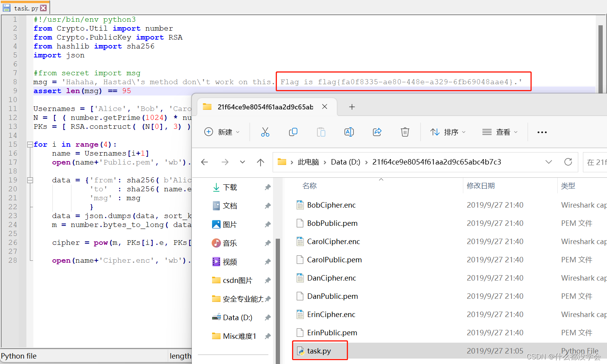Click 此电脑 in the address breadcrumb
Image resolution: width=607 pixels, height=364 pixels.
pos(308,162)
